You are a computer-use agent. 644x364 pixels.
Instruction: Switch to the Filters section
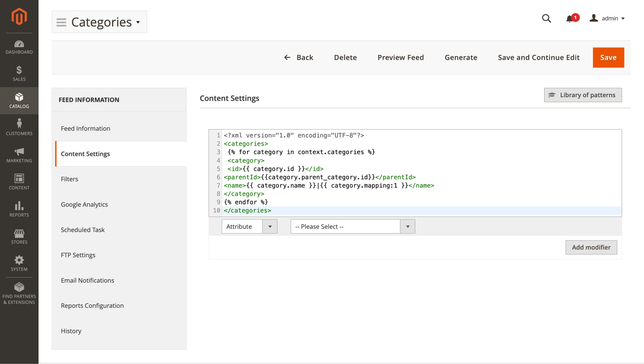pyautogui.click(x=69, y=179)
